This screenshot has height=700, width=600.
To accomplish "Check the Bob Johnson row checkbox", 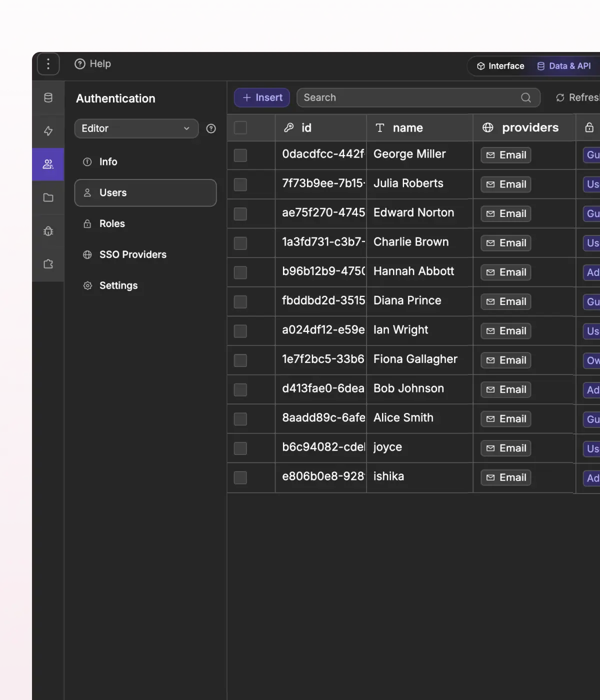I will pyautogui.click(x=240, y=390).
